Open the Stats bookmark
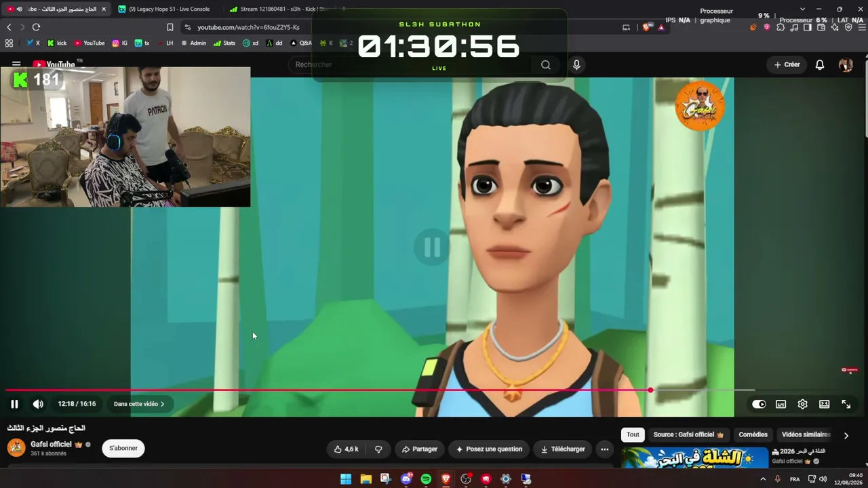 click(224, 43)
